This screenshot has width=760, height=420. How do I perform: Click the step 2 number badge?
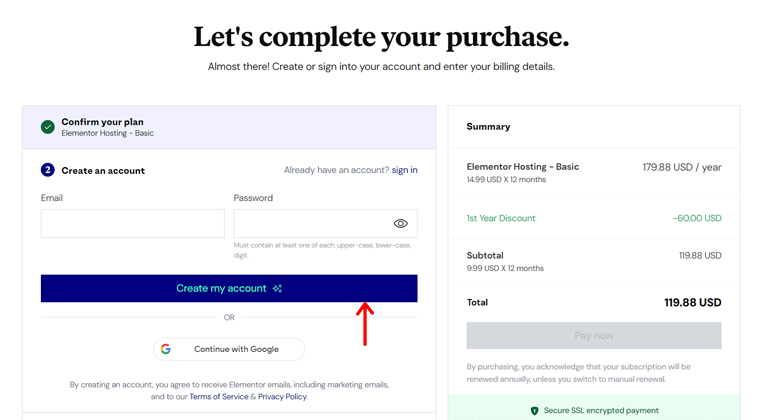click(48, 170)
